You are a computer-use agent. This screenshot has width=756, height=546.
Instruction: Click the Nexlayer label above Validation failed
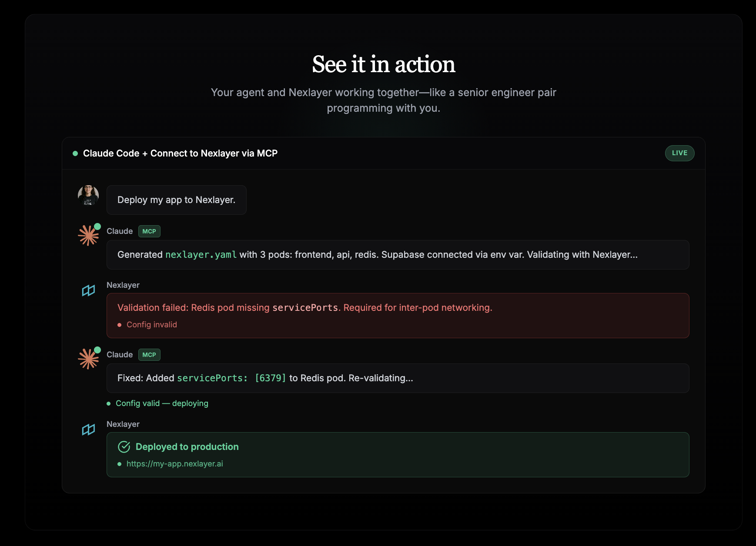(x=123, y=285)
